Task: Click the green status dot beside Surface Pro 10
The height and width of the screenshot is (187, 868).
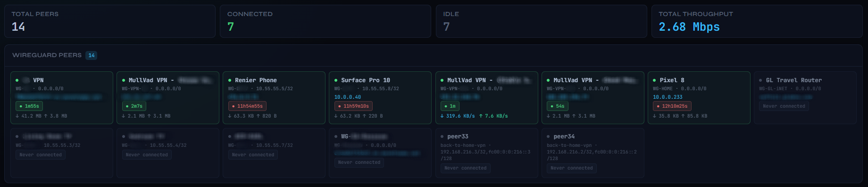Action: tap(336, 80)
